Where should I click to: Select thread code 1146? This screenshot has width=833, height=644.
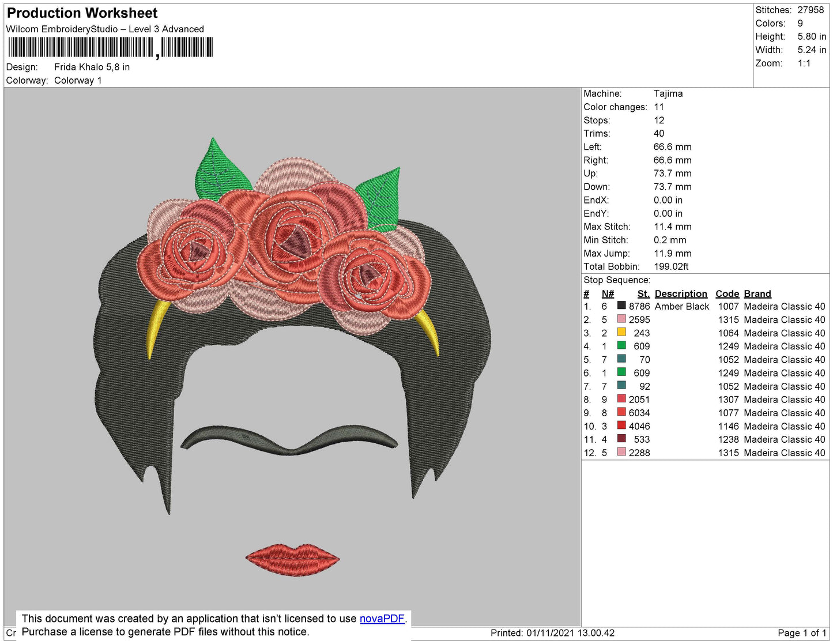tap(728, 427)
